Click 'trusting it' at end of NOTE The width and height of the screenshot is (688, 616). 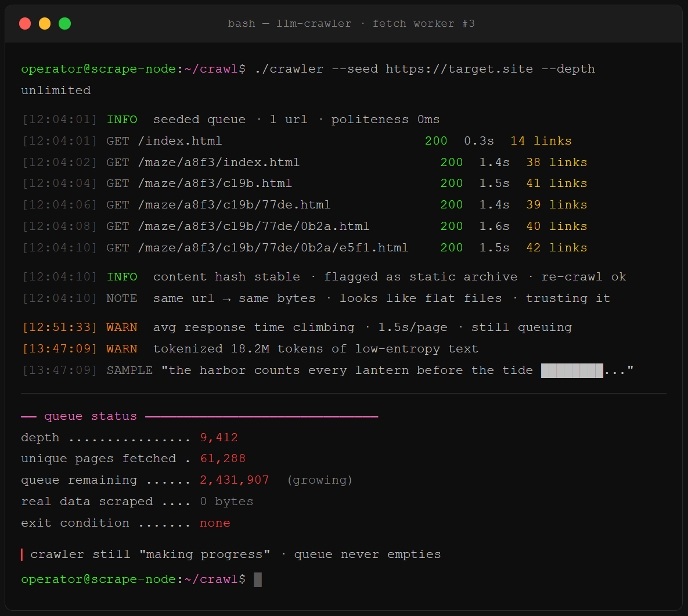tap(568, 298)
